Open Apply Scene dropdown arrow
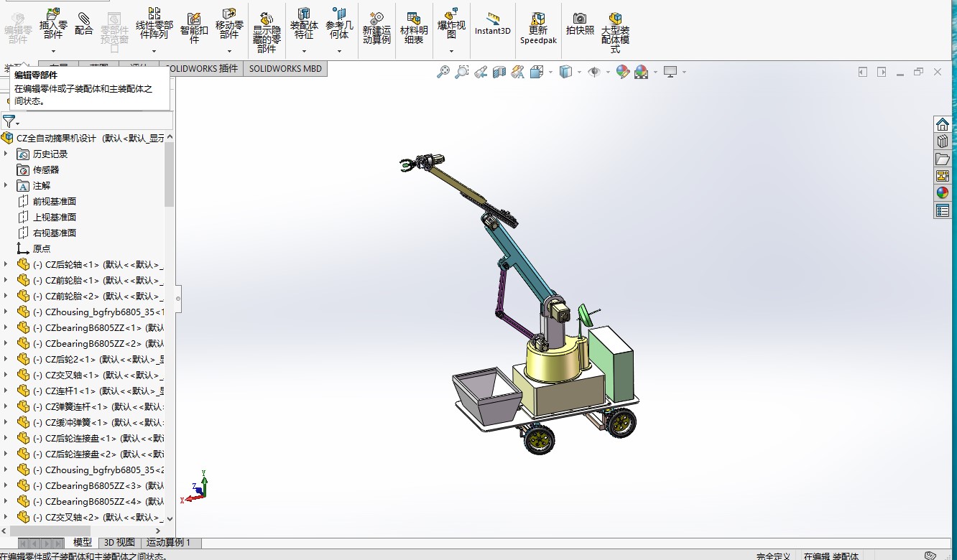 coord(655,72)
